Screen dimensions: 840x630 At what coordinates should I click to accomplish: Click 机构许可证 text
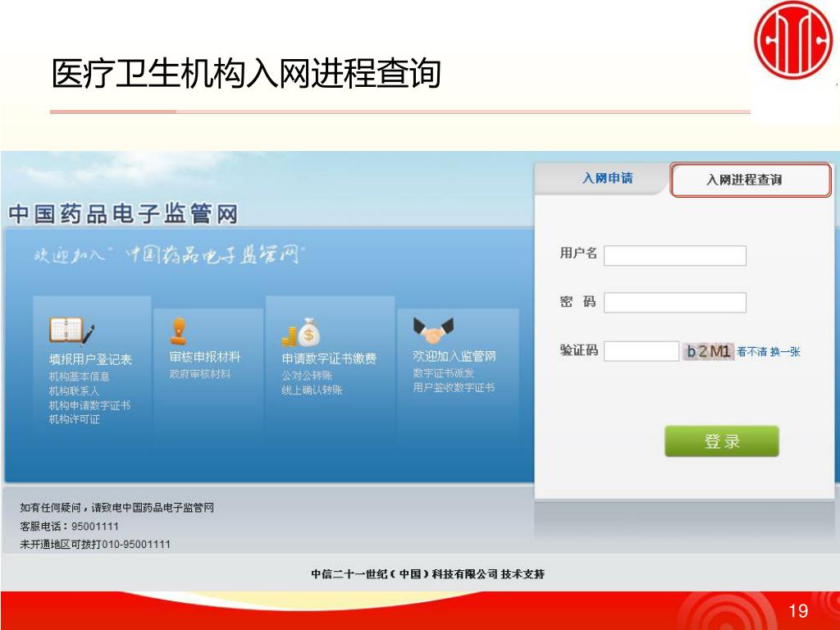pos(74,419)
